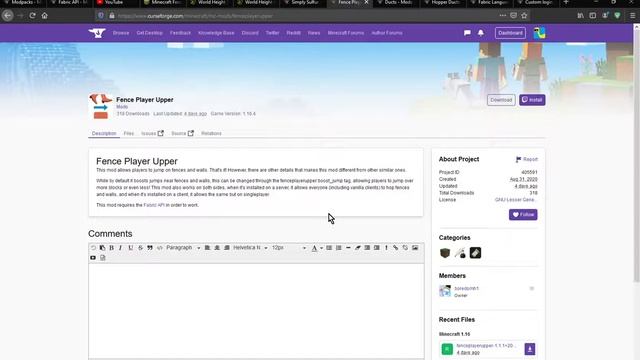
Task: Open the GNU Lesser General license link
Action: 515,200
